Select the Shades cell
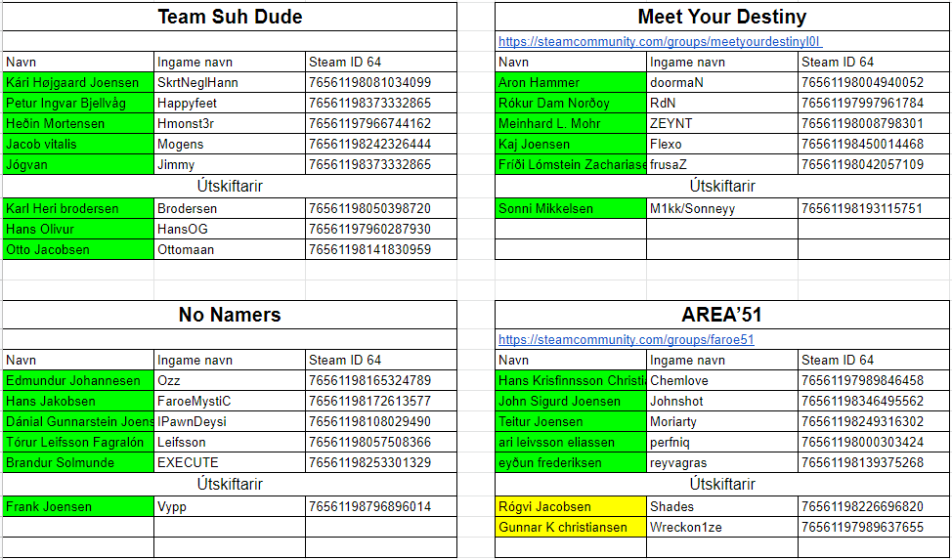 coord(722,506)
